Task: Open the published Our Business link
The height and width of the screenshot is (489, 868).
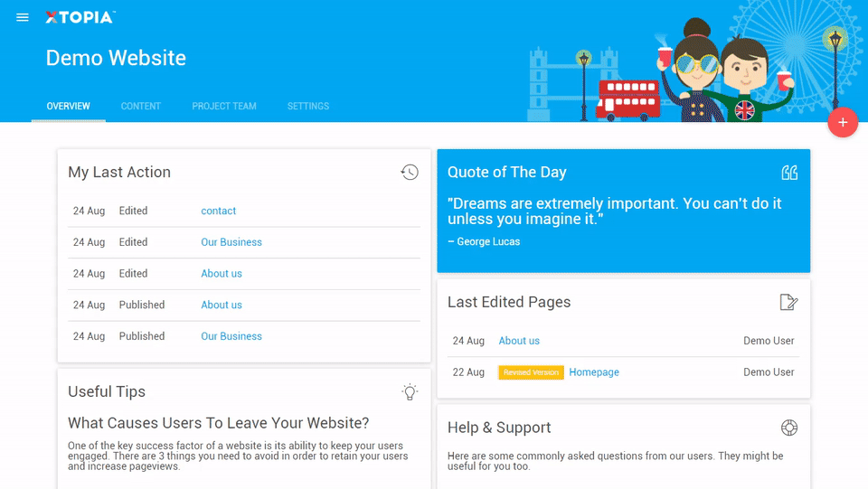Action: 231,336
